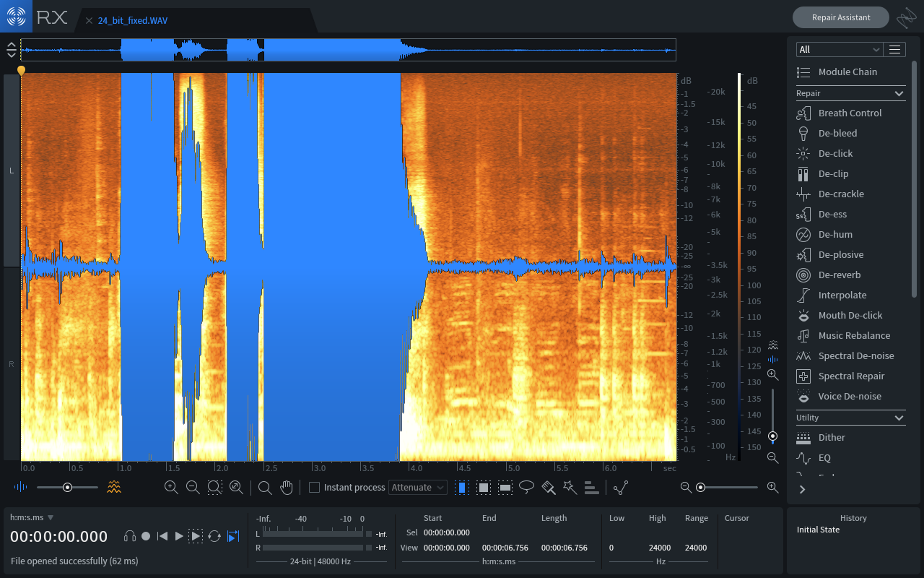
Task: Open the Module Chain
Action: click(850, 72)
